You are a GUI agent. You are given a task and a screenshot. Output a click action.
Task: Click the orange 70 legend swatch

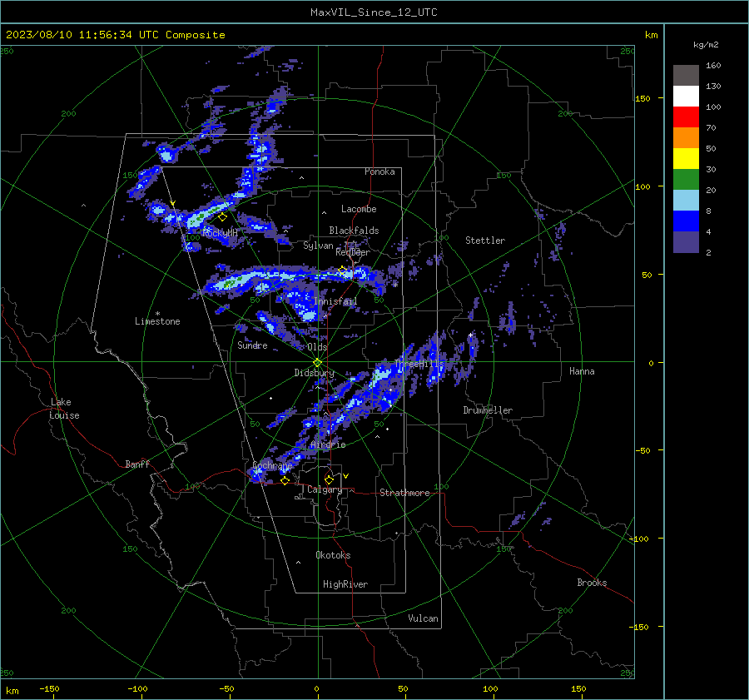(x=686, y=137)
